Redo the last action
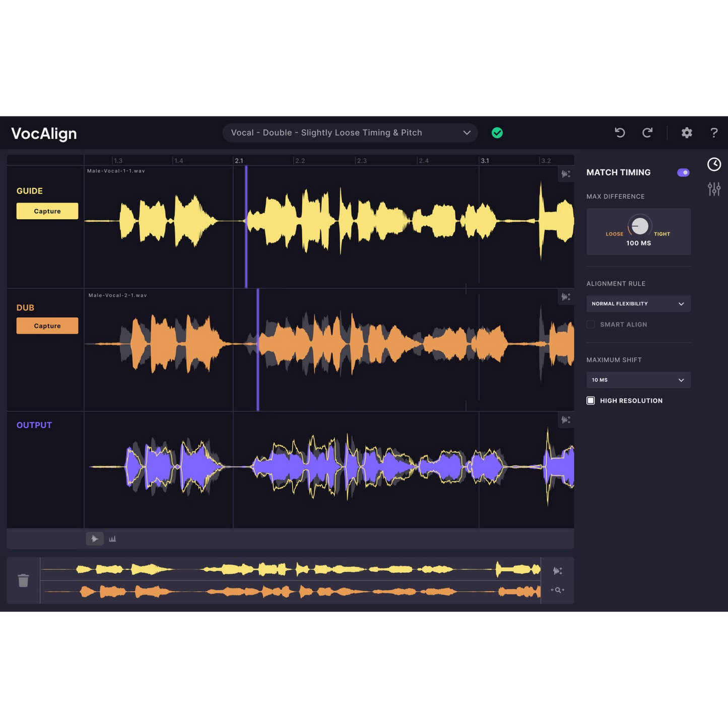Image resolution: width=728 pixels, height=728 pixels. (x=648, y=133)
